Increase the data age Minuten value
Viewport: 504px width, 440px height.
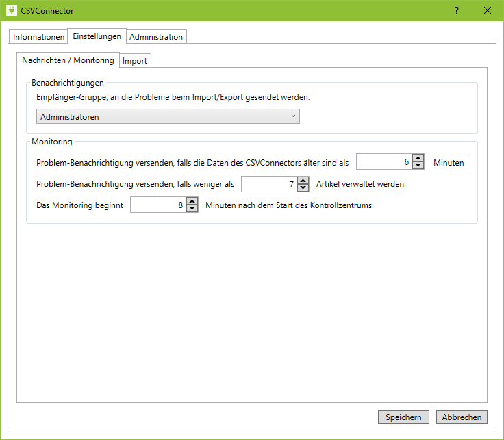(418, 159)
